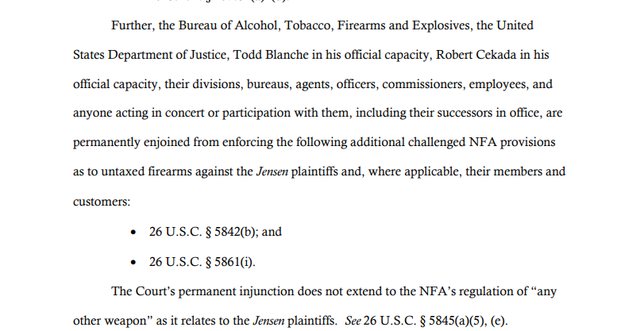Click the italic "See" before 26 U.S.C. § 5845
The width and height of the screenshot is (644, 331).
click(353, 321)
